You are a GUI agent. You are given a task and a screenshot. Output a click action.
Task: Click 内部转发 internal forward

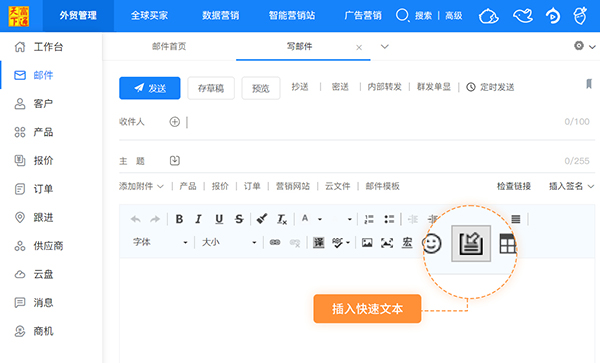[384, 87]
